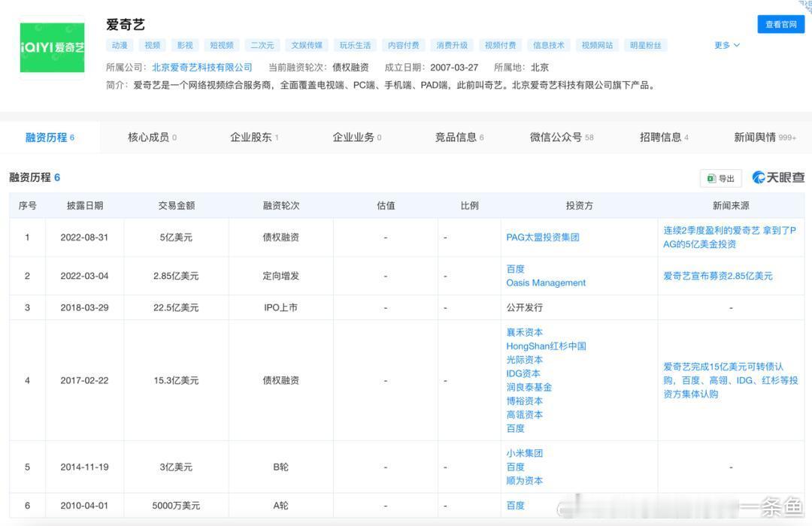
Task: Switch to the 招聘信息 tab
Action: click(x=664, y=138)
